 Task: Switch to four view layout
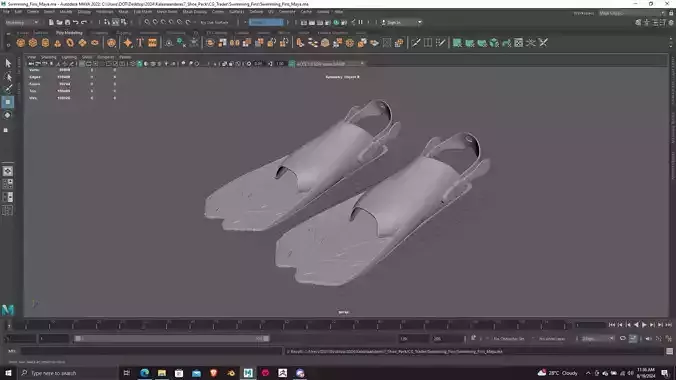(x=8, y=184)
